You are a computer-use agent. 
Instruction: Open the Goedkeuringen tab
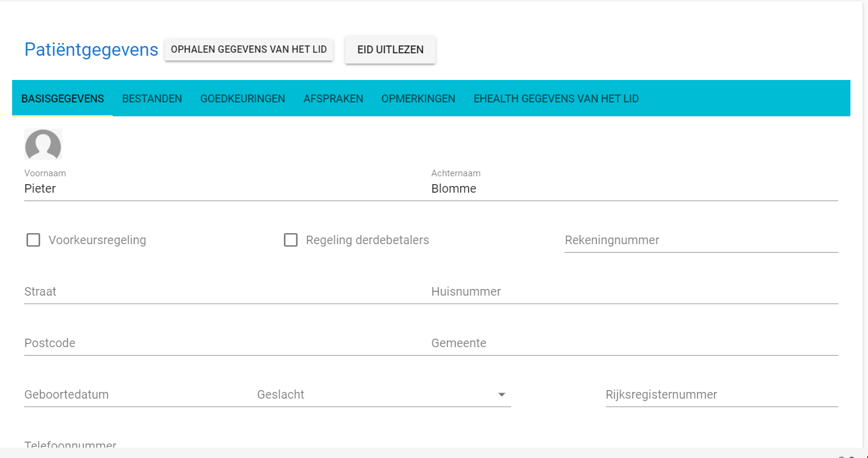[x=242, y=99]
